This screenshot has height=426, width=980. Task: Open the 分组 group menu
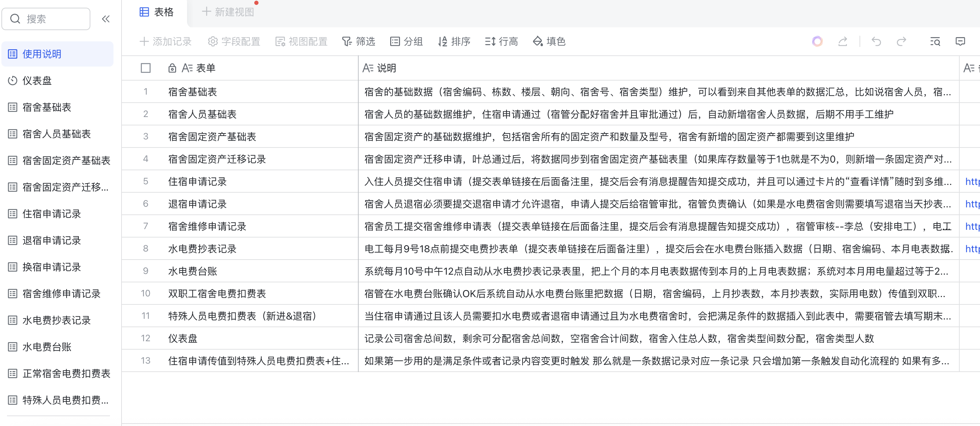pos(406,41)
